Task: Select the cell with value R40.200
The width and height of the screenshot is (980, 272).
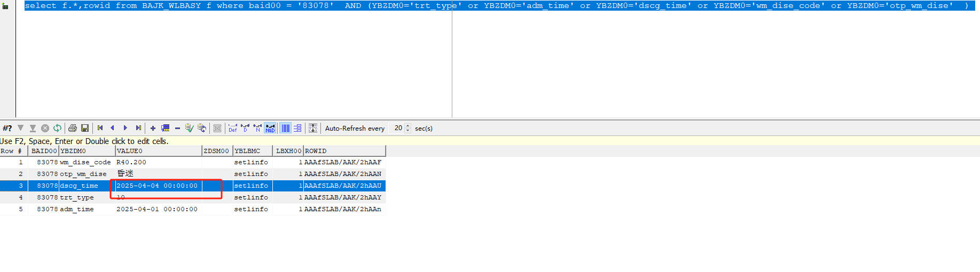Action: (159, 162)
